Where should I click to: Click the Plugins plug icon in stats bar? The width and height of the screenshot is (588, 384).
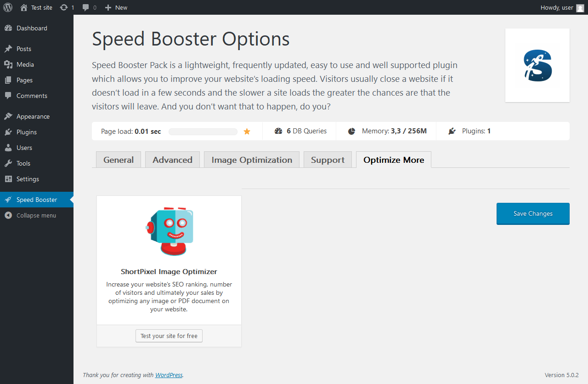[452, 131]
